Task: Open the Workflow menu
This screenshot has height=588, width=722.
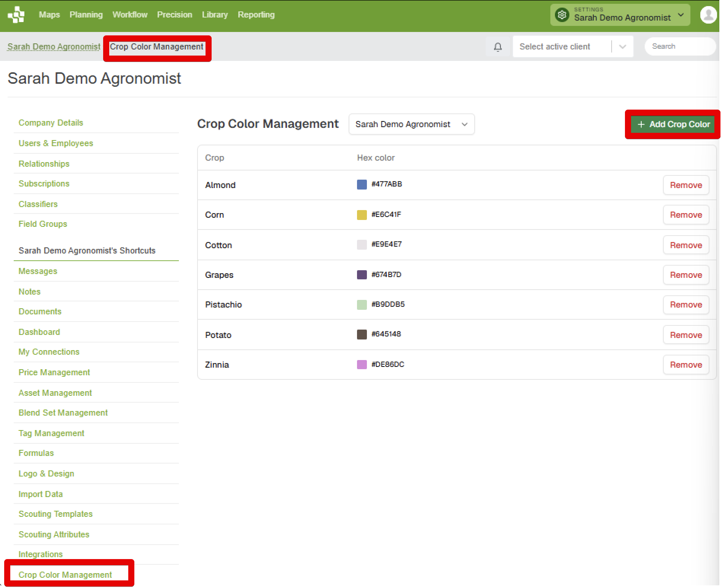Action: tap(130, 15)
